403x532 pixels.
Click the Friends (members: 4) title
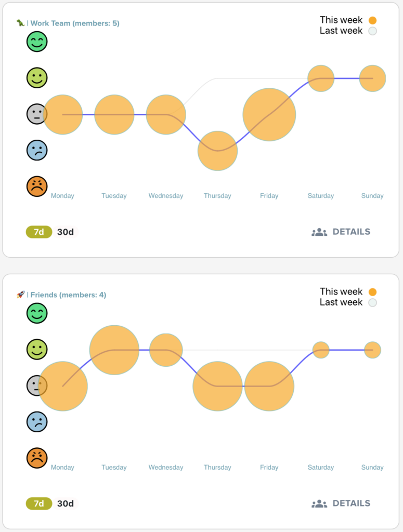click(x=68, y=295)
